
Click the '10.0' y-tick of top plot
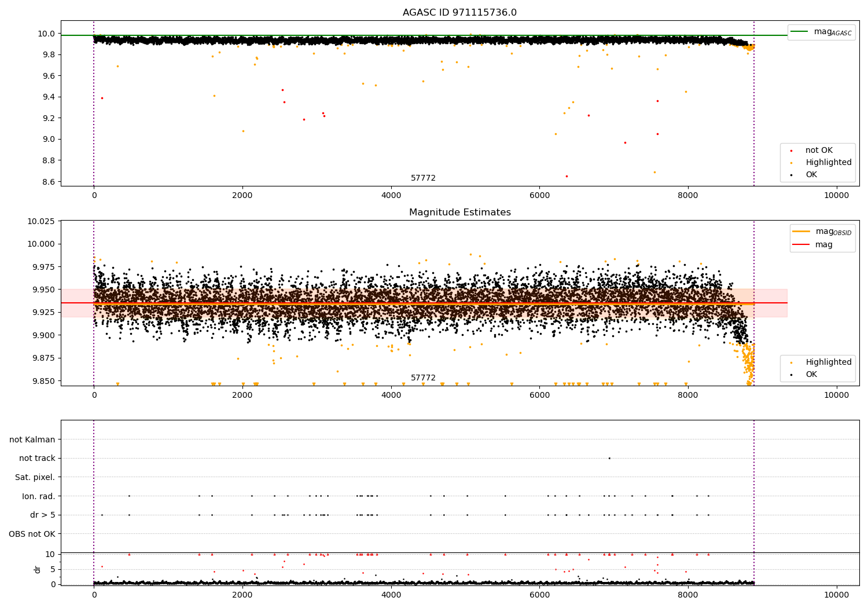47,34
